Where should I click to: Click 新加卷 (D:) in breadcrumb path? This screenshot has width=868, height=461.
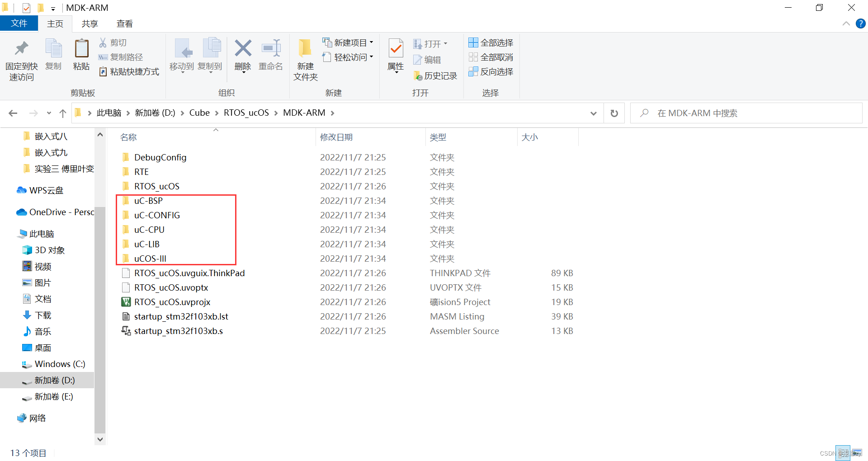click(x=155, y=113)
